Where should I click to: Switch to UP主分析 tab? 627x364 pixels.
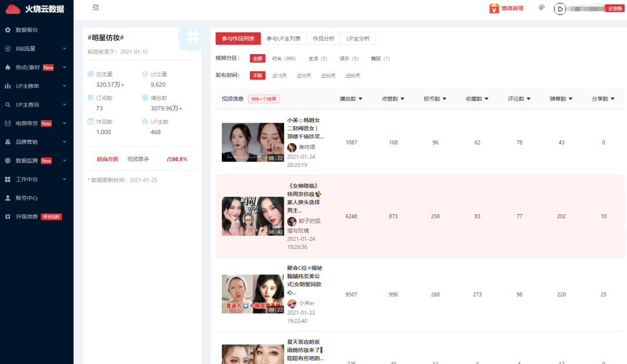click(358, 38)
